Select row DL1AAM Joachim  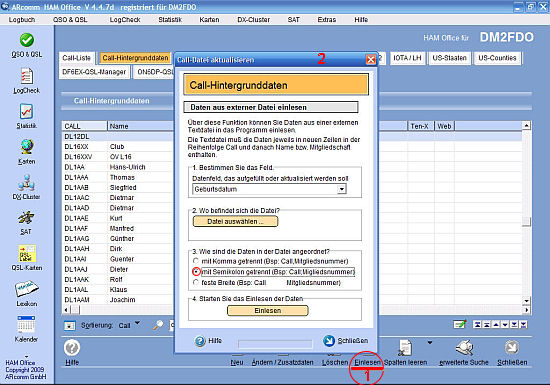118,300
